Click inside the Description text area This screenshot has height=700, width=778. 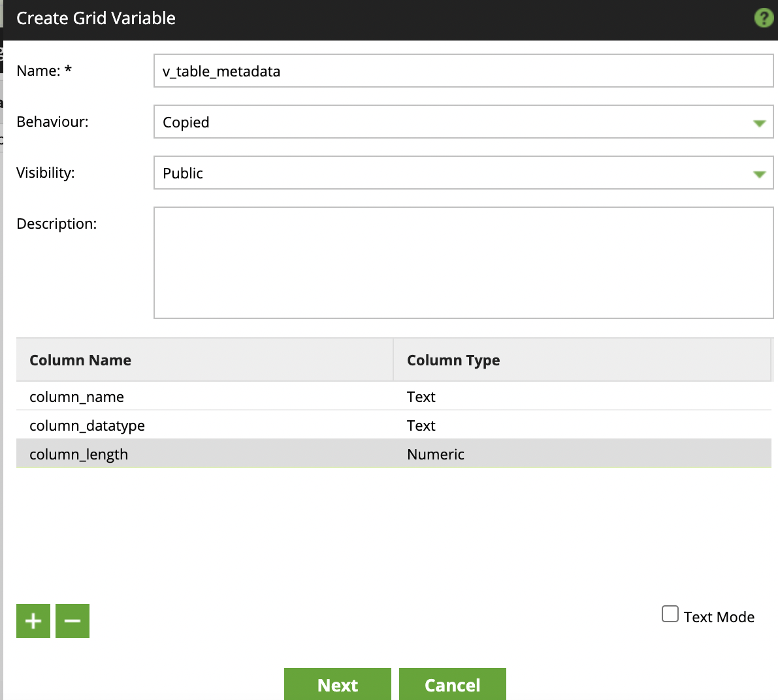[463, 263]
